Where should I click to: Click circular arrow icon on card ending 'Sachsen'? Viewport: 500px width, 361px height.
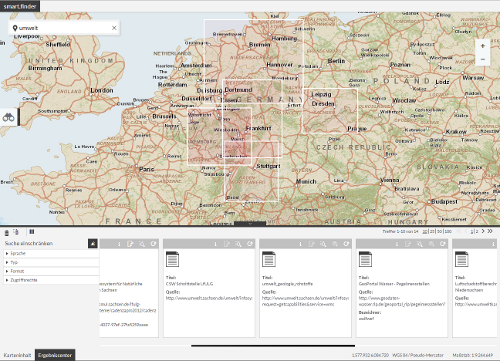(x=153, y=244)
